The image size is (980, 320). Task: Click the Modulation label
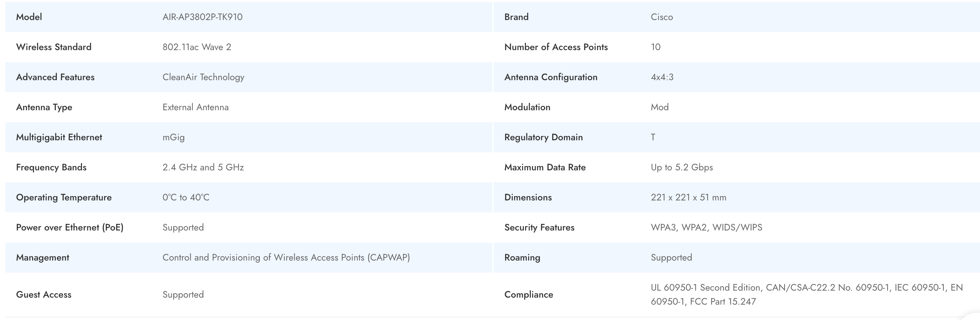(527, 107)
